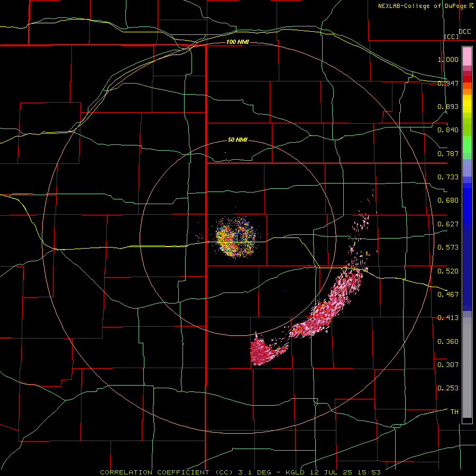This screenshot has height=476, width=476.
Task: Click the 0.253 scale value
Action: click(448, 388)
